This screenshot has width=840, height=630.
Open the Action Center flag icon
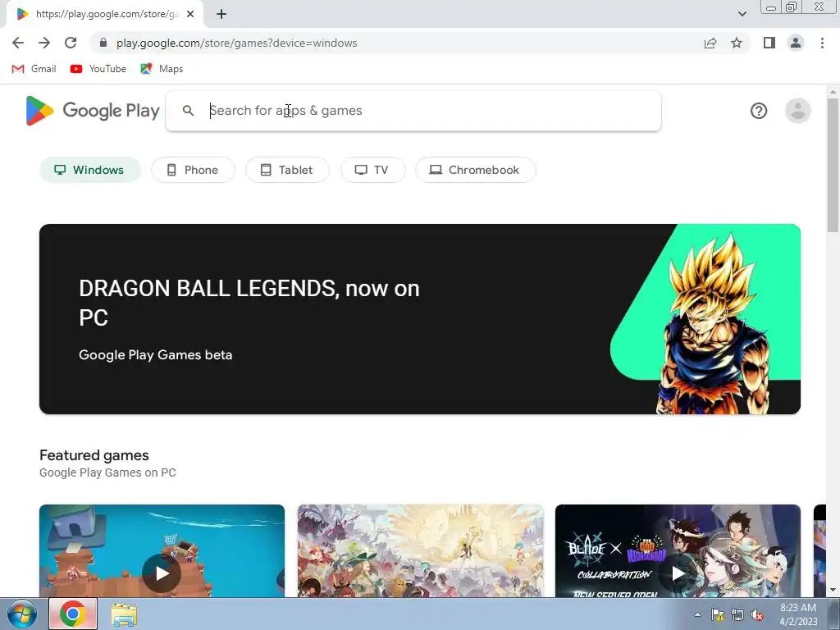[717, 614]
